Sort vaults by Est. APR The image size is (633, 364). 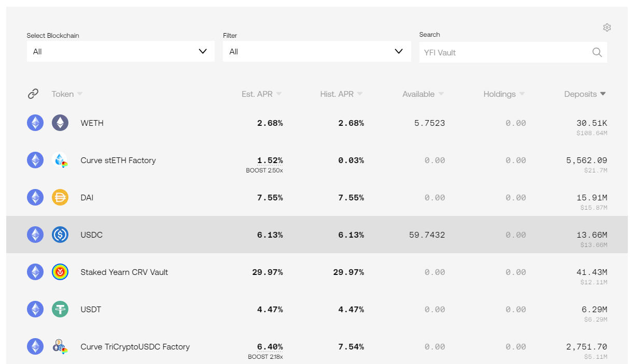(261, 94)
